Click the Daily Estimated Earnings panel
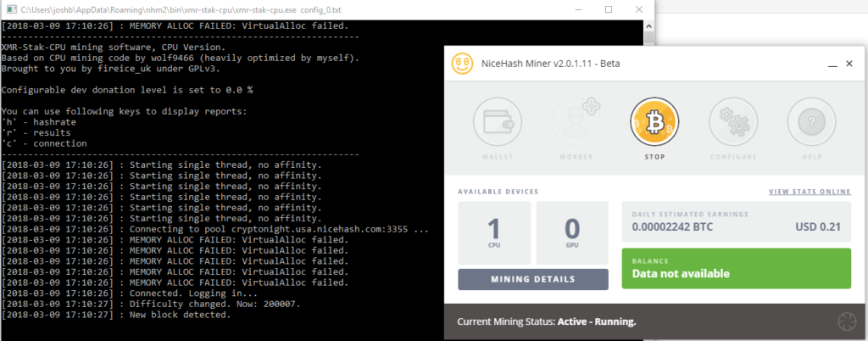Image resolution: width=868 pixels, height=341 pixels. (x=737, y=221)
